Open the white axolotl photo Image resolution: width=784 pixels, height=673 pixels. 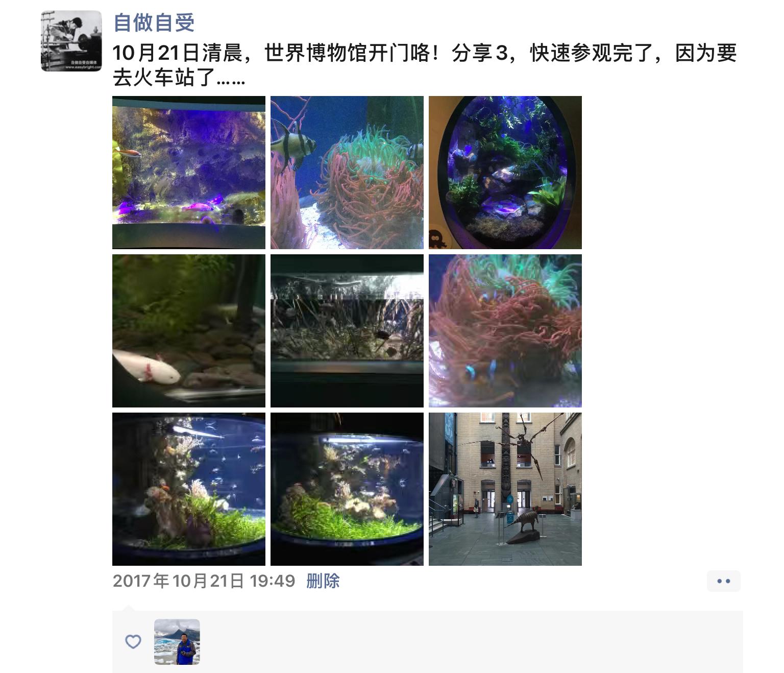189,331
